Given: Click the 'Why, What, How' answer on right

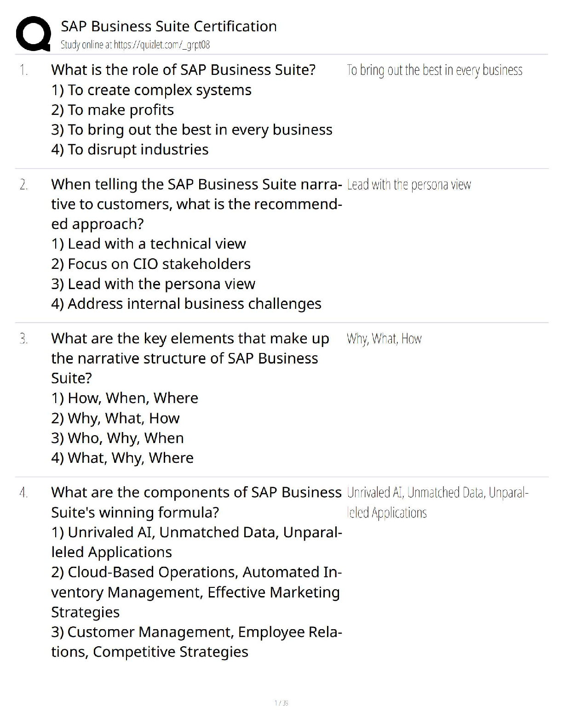Looking at the screenshot, I should coord(384,339).
